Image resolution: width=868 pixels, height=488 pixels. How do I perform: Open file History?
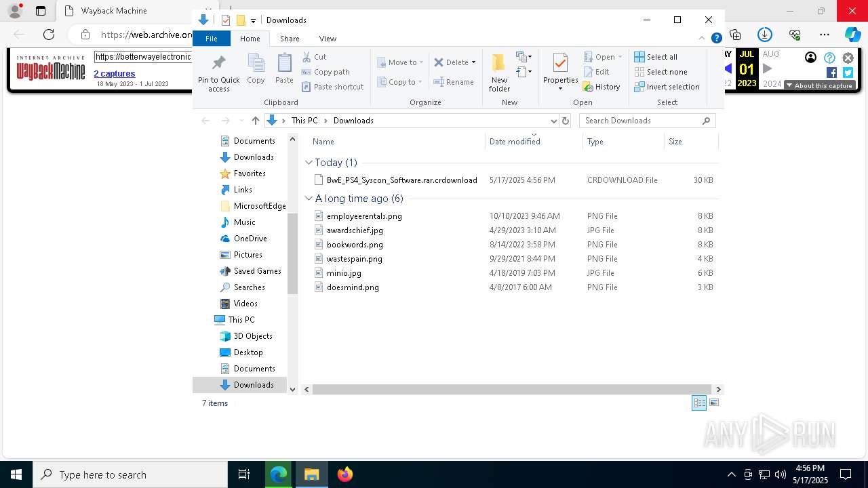coord(601,87)
